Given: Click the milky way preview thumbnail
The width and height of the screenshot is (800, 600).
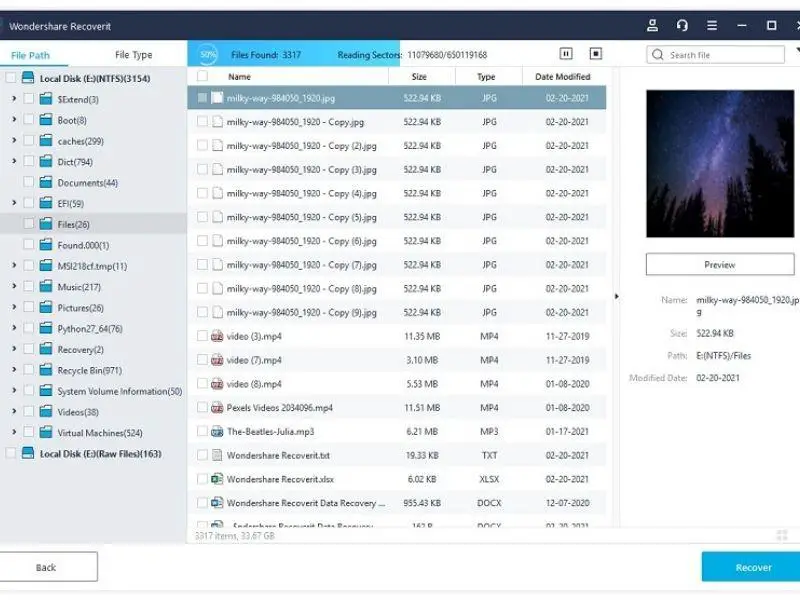Looking at the screenshot, I should point(720,164).
